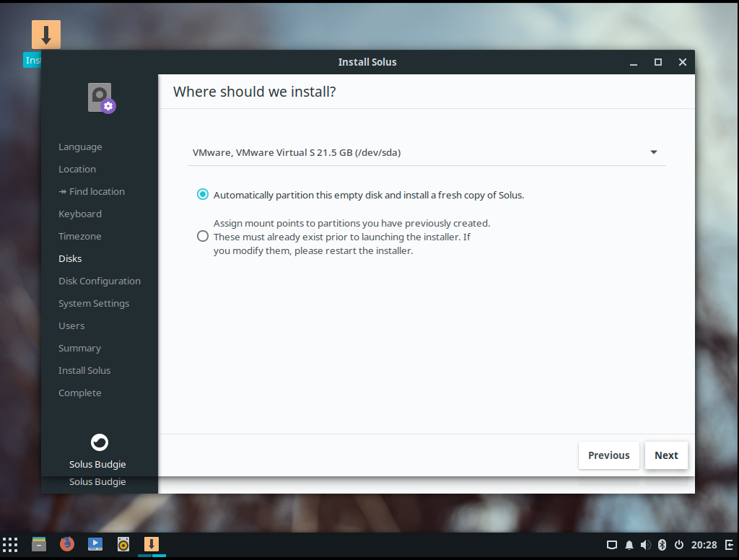The width and height of the screenshot is (739, 560).
Task: Launch the file manager from the panel
Action: (x=39, y=544)
